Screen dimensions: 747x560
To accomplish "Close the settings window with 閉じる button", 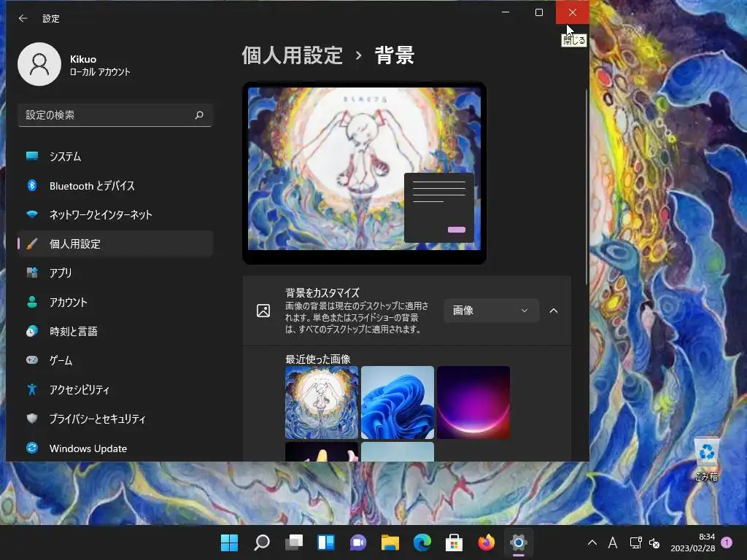I will (x=573, y=12).
